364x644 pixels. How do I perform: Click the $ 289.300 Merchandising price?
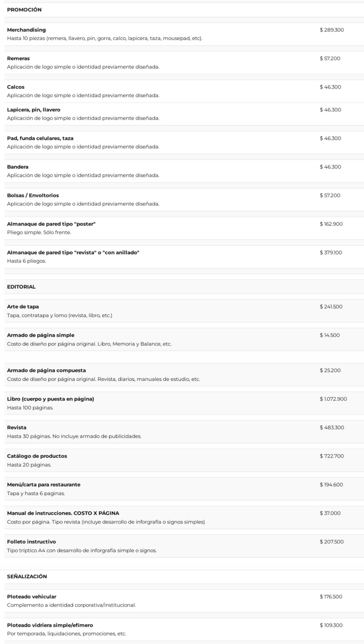click(x=332, y=30)
